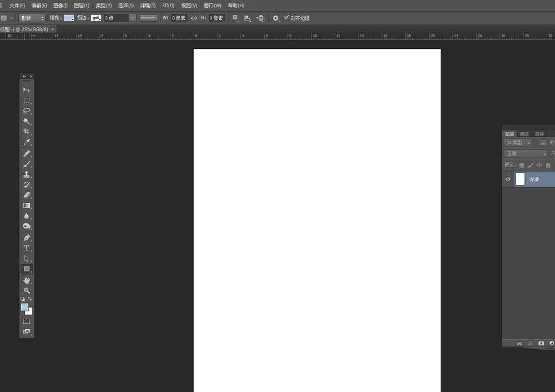
Task: Open the 滤镜(T) menu
Action: 148,6
